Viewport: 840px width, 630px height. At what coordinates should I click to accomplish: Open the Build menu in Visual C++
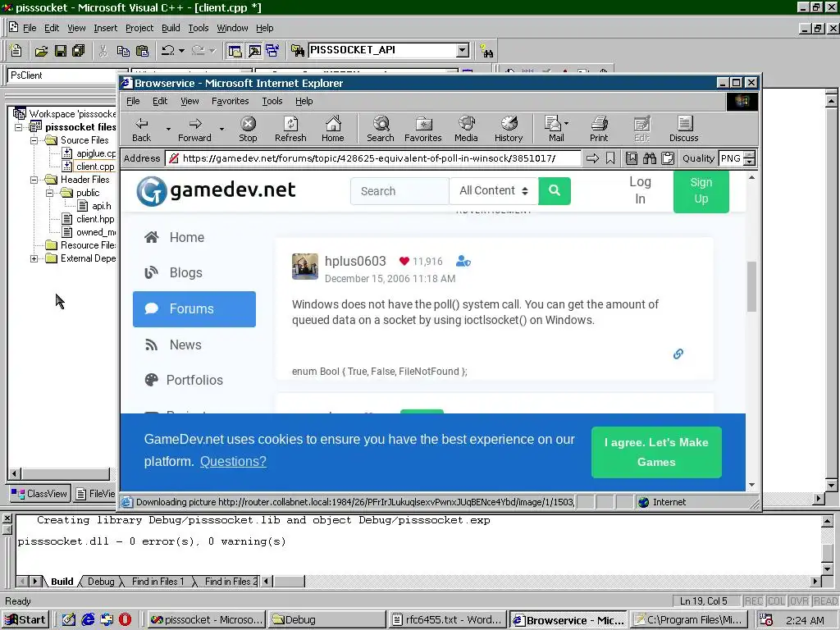[171, 28]
